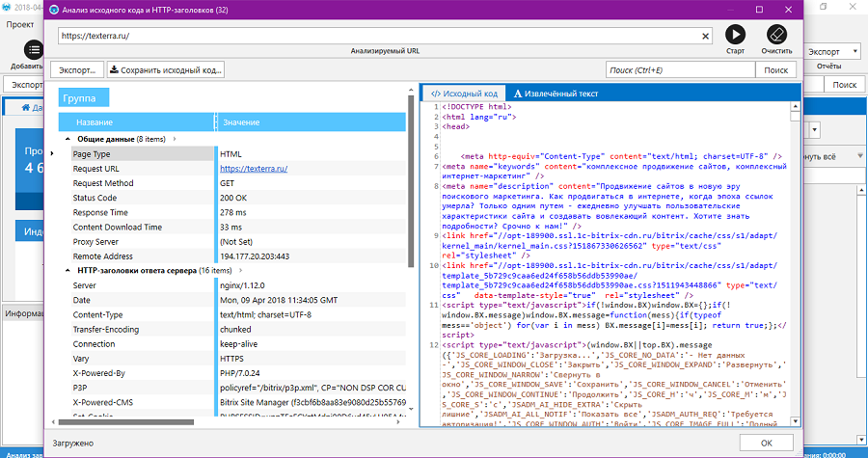Click the Add list icon in main window
The image size is (868, 458).
coord(33,50)
